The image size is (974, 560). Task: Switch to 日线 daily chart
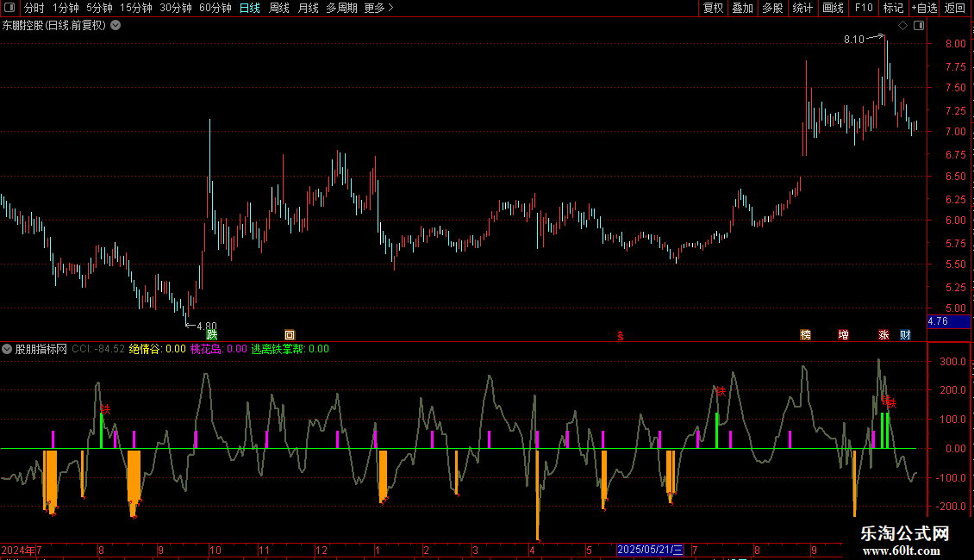point(250,8)
